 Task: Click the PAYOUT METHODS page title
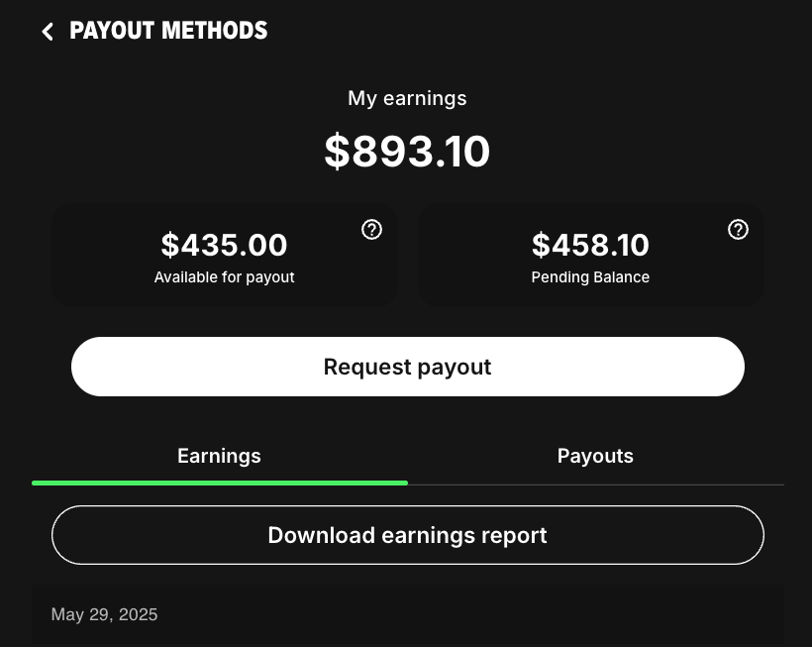point(168,31)
